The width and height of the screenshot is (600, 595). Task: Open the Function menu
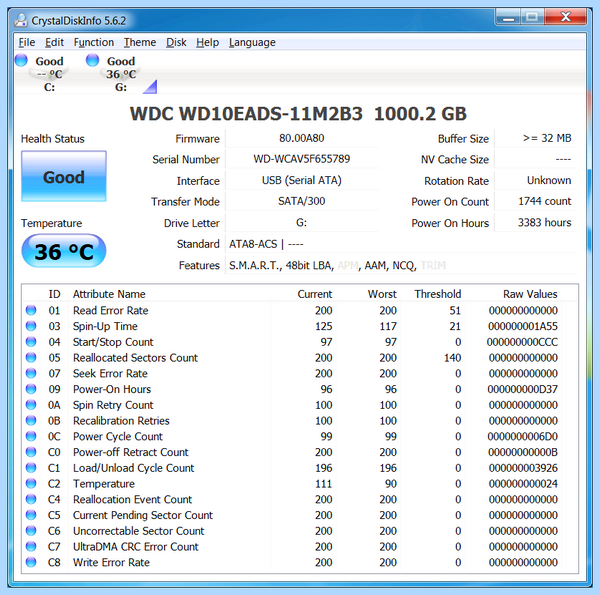click(x=94, y=42)
